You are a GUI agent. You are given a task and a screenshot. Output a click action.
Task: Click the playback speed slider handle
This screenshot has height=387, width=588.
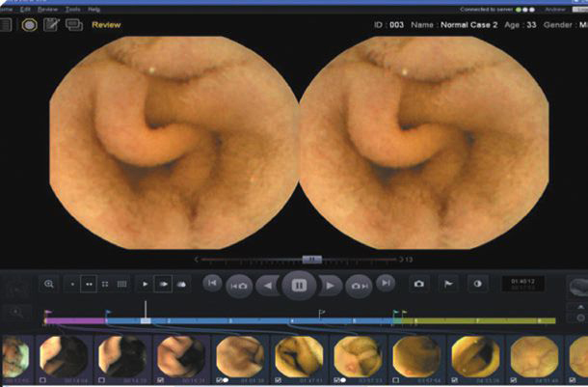[x=311, y=259]
